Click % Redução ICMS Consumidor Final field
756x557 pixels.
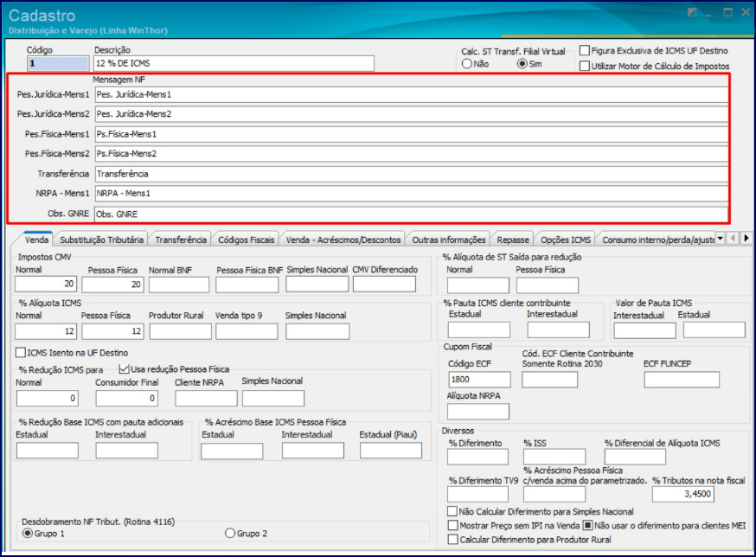[x=127, y=399]
